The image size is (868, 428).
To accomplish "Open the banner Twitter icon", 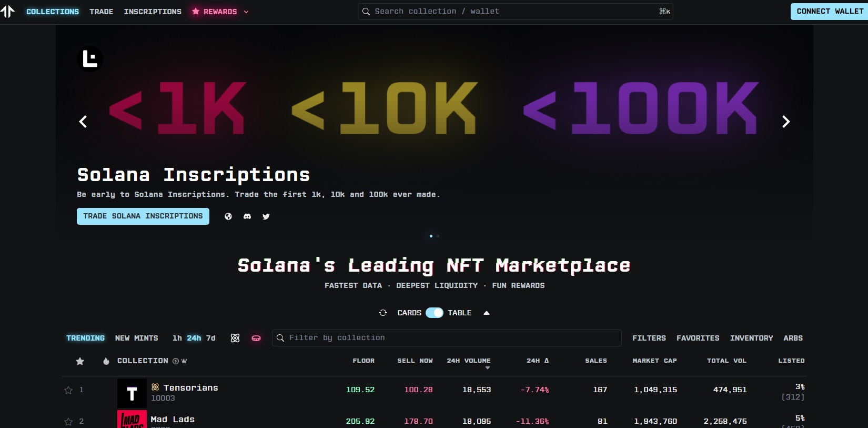I will [266, 216].
